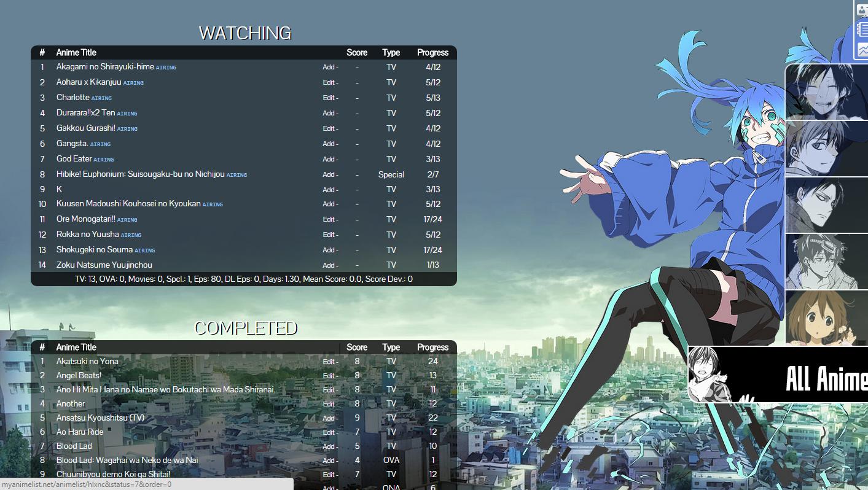Open the 'ALL Anime' banner
Screen dimensions: 868x490
click(x=778, y=375)
